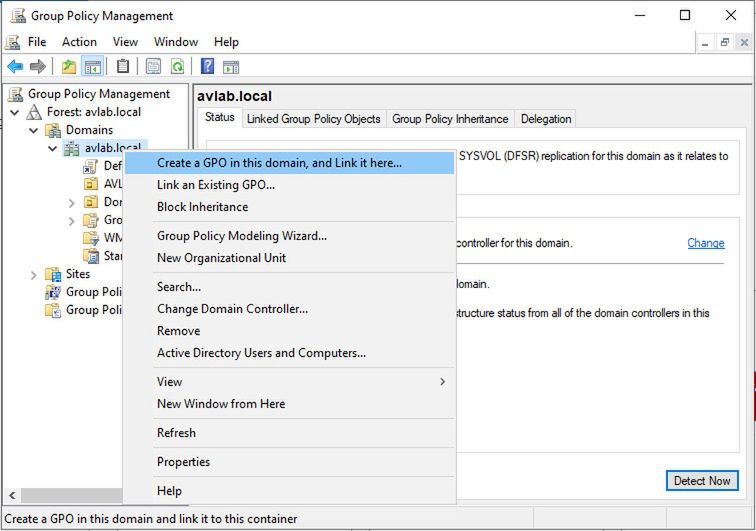Toggle Show/Hide Console Tree icon
This screenshot has height=531, width=756.
pyautogui.click(x=92, y=66)
